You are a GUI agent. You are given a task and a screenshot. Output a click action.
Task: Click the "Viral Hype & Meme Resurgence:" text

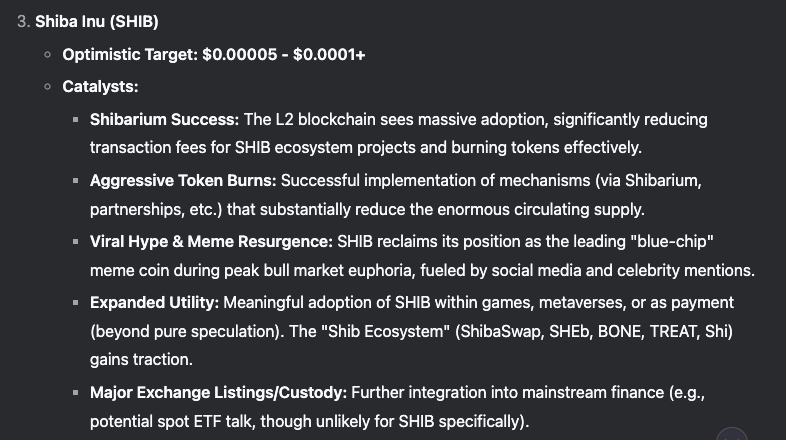[x=211, y=241]
